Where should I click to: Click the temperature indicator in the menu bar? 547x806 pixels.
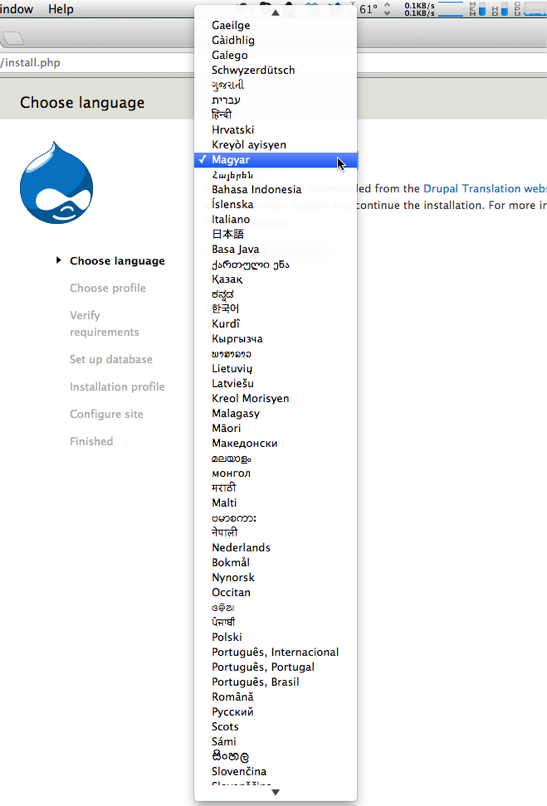point(368,9)
